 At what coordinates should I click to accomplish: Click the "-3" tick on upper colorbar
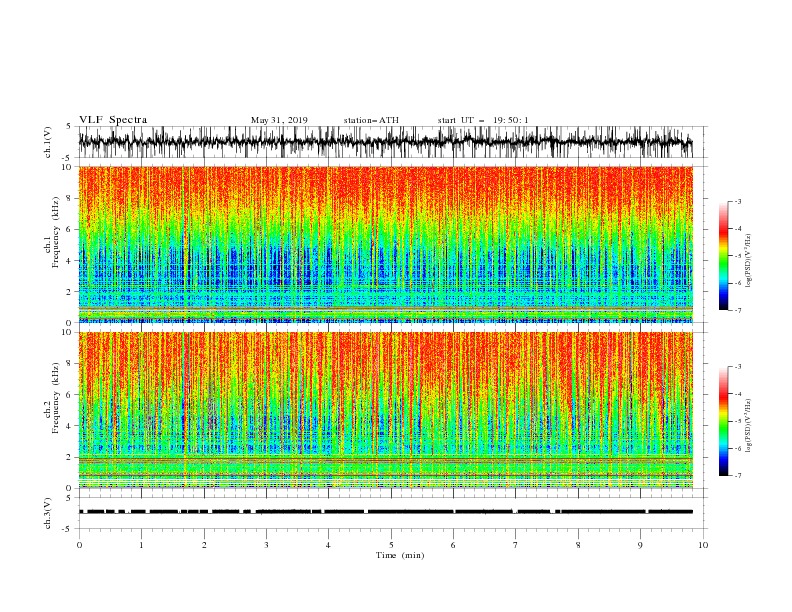click(737, 201)
